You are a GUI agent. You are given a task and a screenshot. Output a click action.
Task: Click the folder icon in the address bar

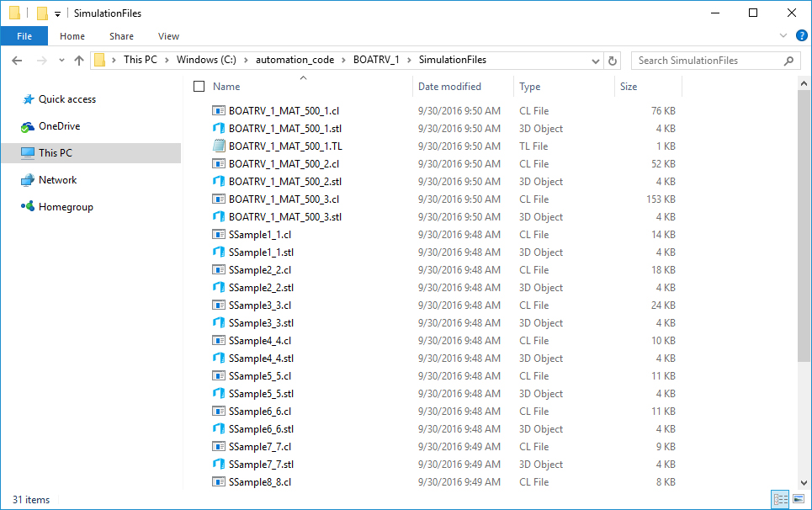101,60
